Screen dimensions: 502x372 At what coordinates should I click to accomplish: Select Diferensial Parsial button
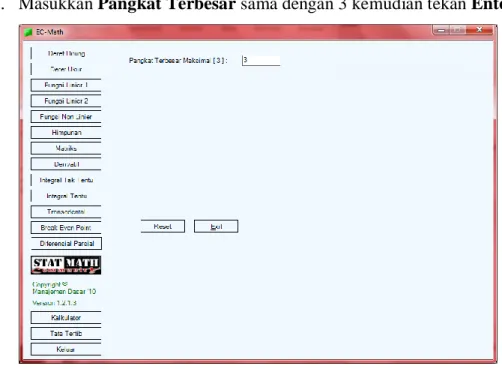coord(66,243)
